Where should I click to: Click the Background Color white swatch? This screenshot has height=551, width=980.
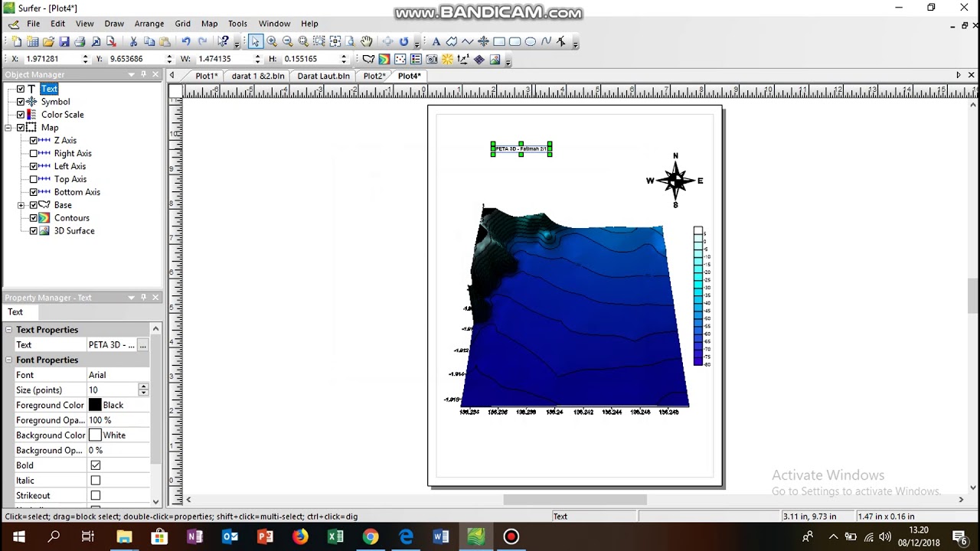point(95,435)
